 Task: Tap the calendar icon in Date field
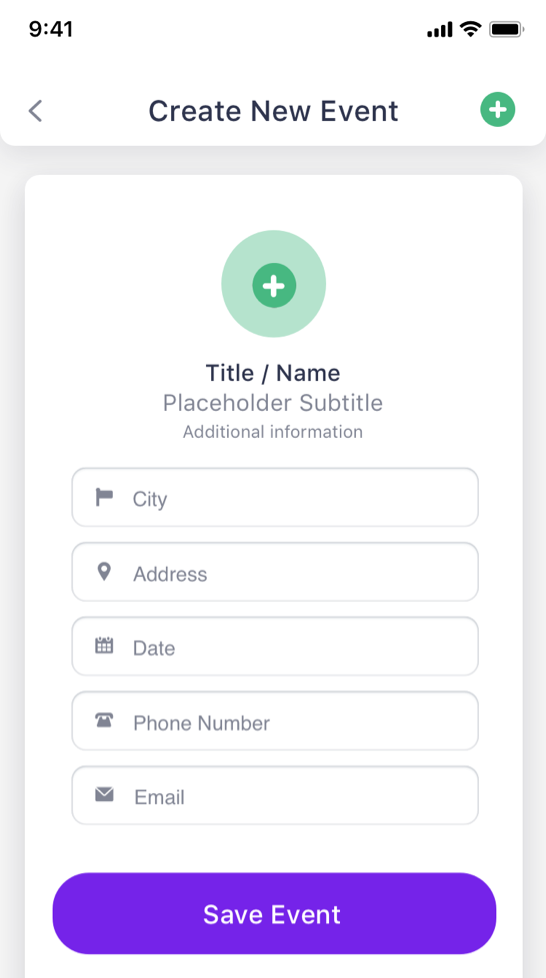pyautogui.click(x=104, y=646)
